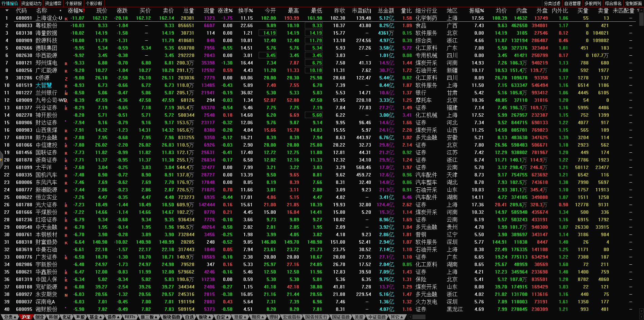Select the 创业 market tab
Image resolution: width=644 pixels, height=320 pixels.
pos(39,317)
